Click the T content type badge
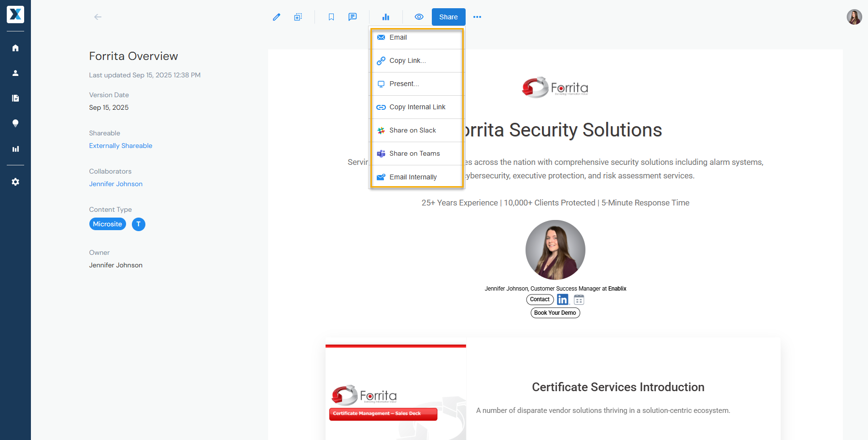Viewport: 868px width, 440px height. 139,224
